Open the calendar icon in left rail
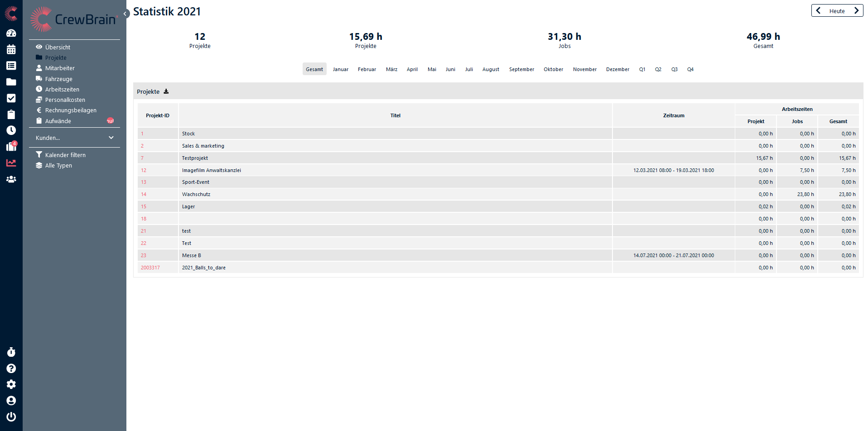The width and height of the screenshot is (868, 431). (11, 49)
